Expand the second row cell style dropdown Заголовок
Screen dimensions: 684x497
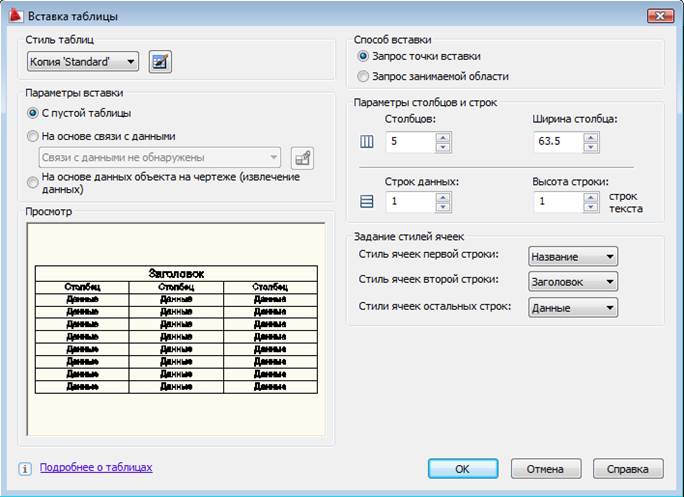(573, 281)
